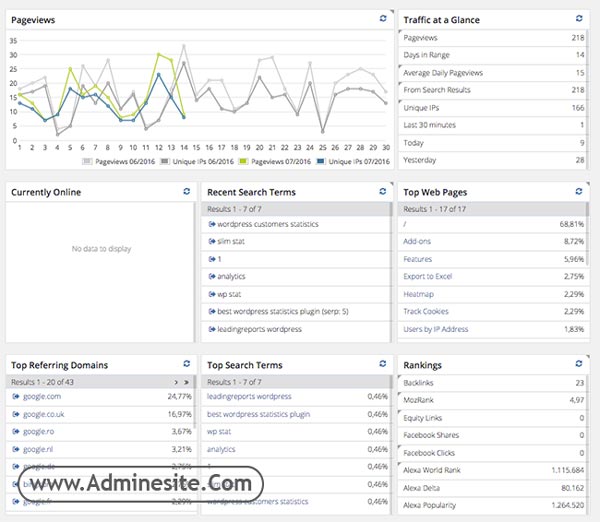This screenshot has height=522, width=600.
Task: Click link icon next to 'slim stat' term
Action: [x=211, y=242]
